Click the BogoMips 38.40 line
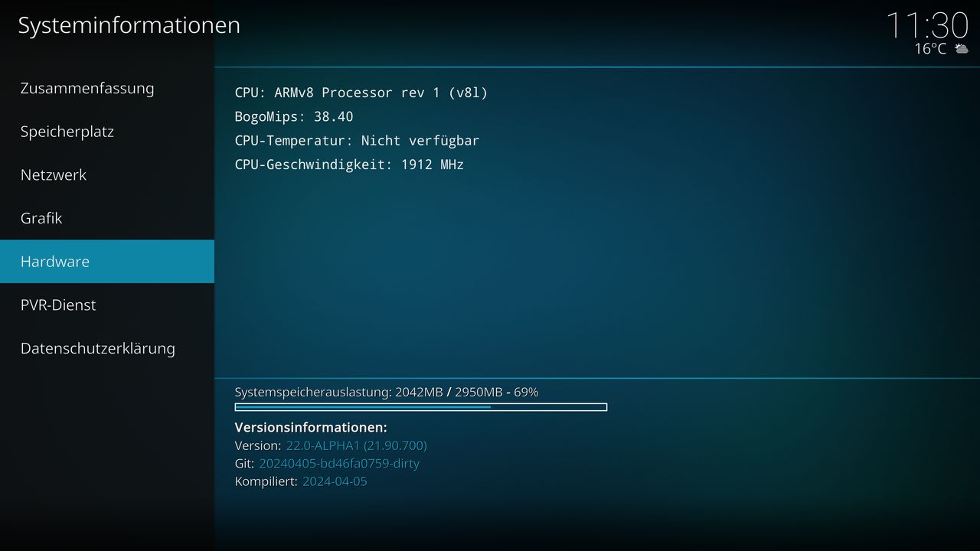 click(x=294, y=116)
